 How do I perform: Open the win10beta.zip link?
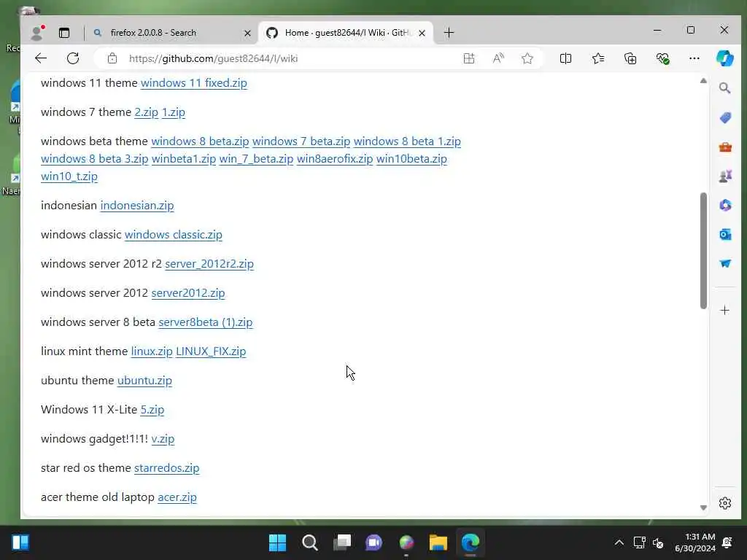pos(411,158)
